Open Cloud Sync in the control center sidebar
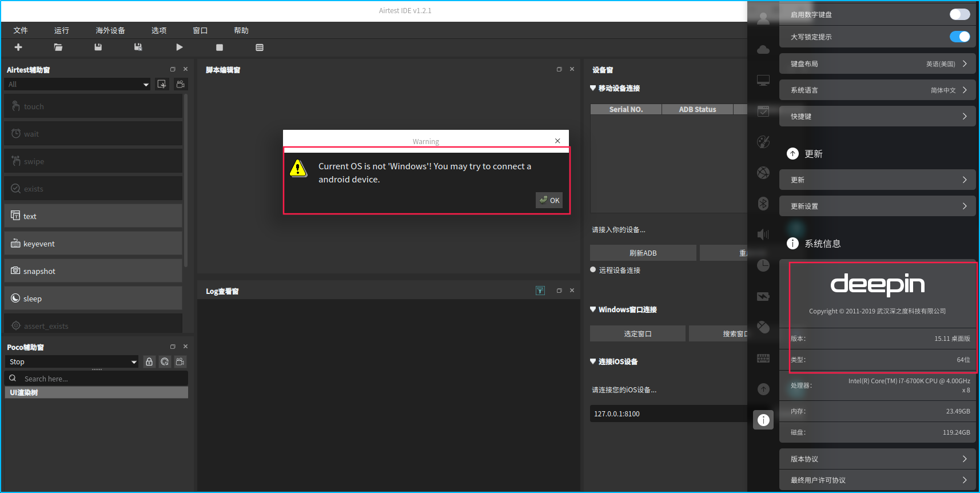The width and height of the screenshot is (980, 493). pyautogui.click(x=763, y=50)
